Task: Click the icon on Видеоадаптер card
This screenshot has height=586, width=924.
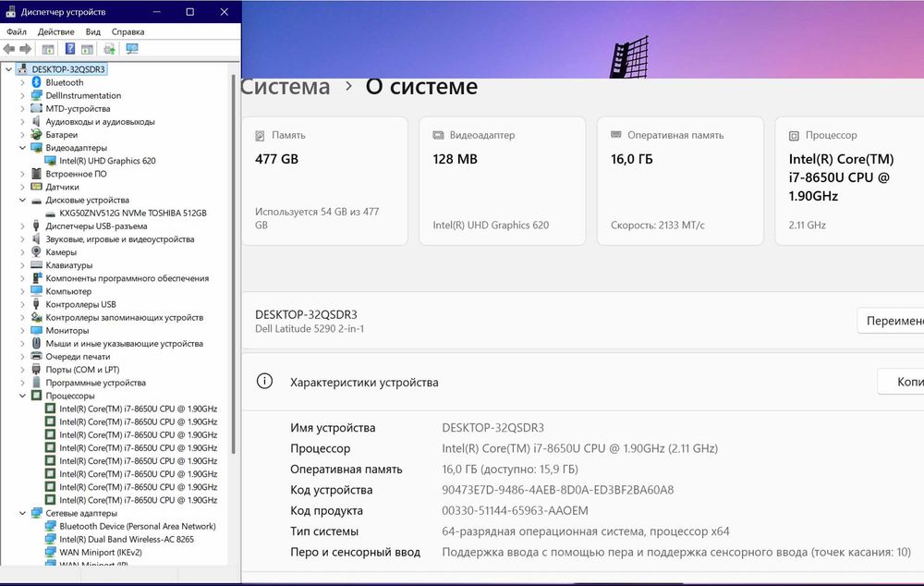Action: click(x=438, y=135)
